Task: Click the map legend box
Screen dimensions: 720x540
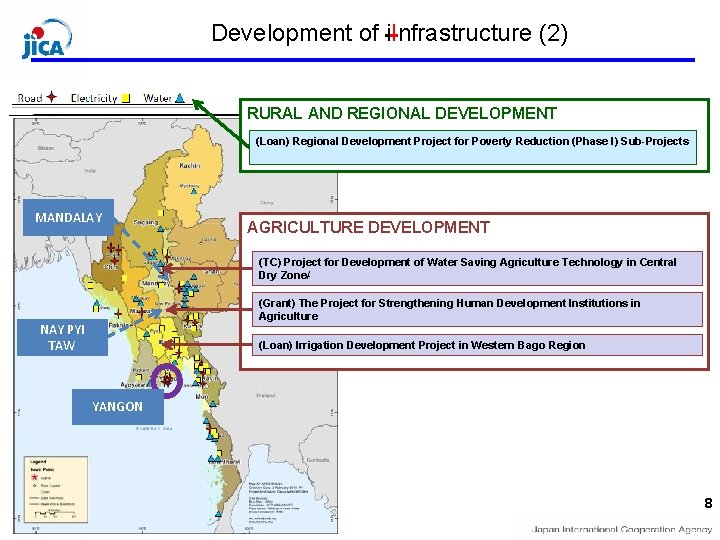Action: click(x=56, y=489)
